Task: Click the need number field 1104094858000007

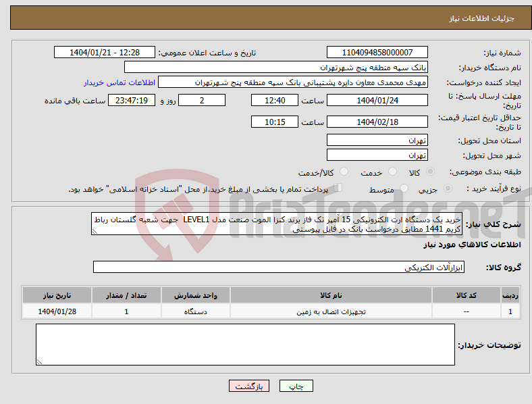Action: tap(377, 52)
